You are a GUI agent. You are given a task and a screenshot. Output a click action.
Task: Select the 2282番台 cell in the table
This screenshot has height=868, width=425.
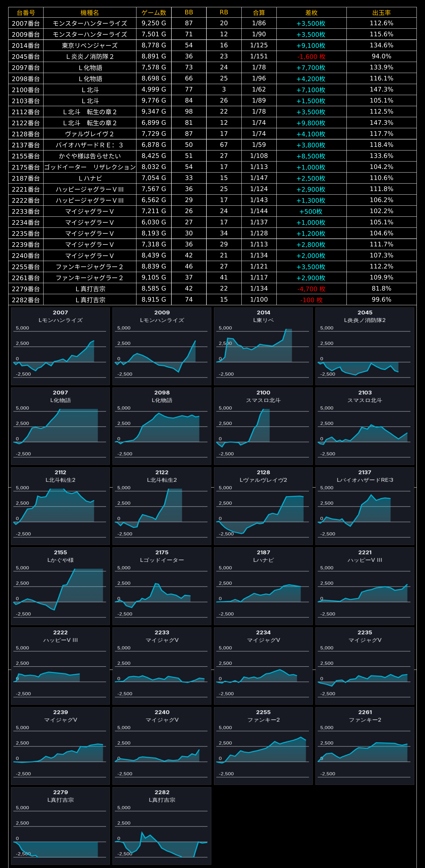26,300
